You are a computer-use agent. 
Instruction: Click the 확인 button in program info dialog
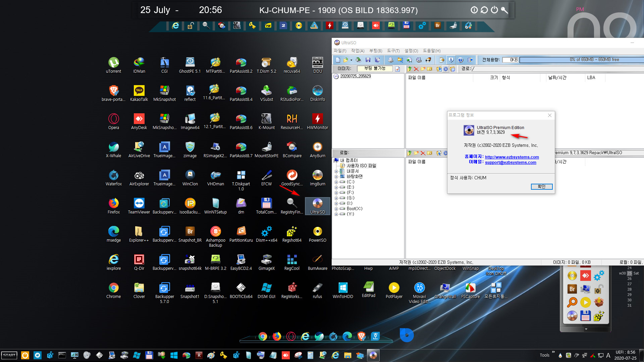coord(541,187)
